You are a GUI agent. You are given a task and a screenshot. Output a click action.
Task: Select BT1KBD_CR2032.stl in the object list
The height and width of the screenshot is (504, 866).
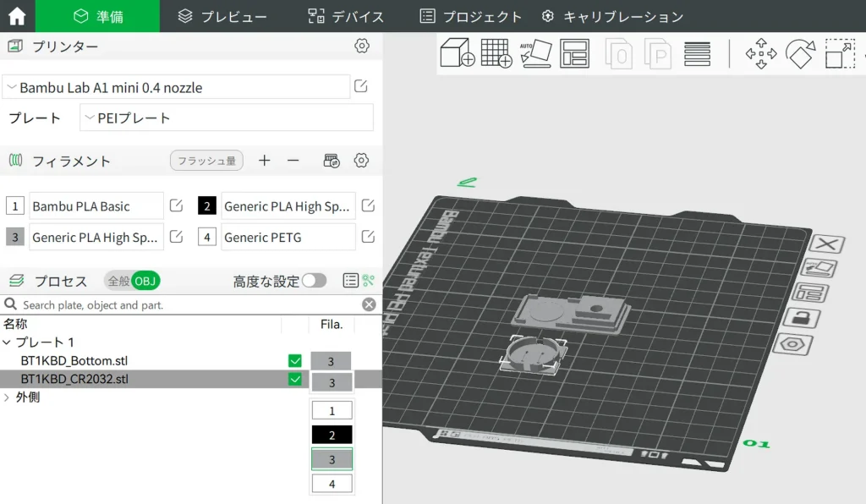point(74,379)
